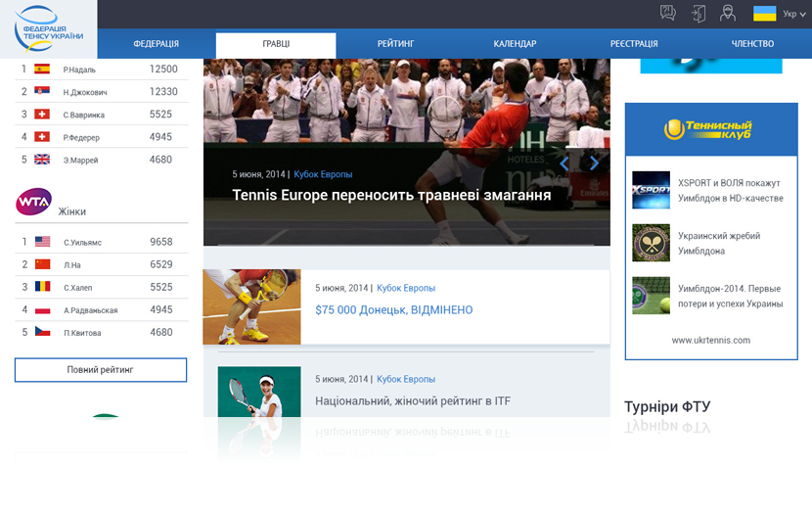The height and width of the screenshot is (513, 812).
Task: Click Кубок Европы tag above ITF rating article
Action: 406,379
